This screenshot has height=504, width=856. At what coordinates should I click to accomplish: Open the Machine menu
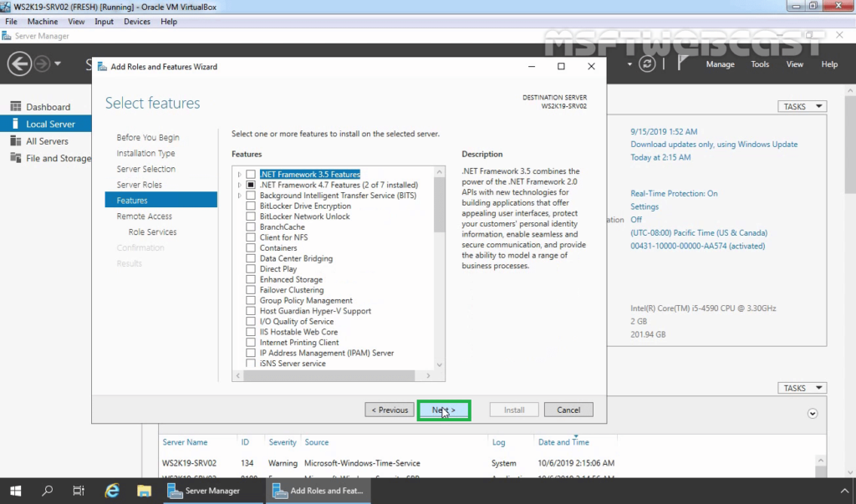[43, 21]
